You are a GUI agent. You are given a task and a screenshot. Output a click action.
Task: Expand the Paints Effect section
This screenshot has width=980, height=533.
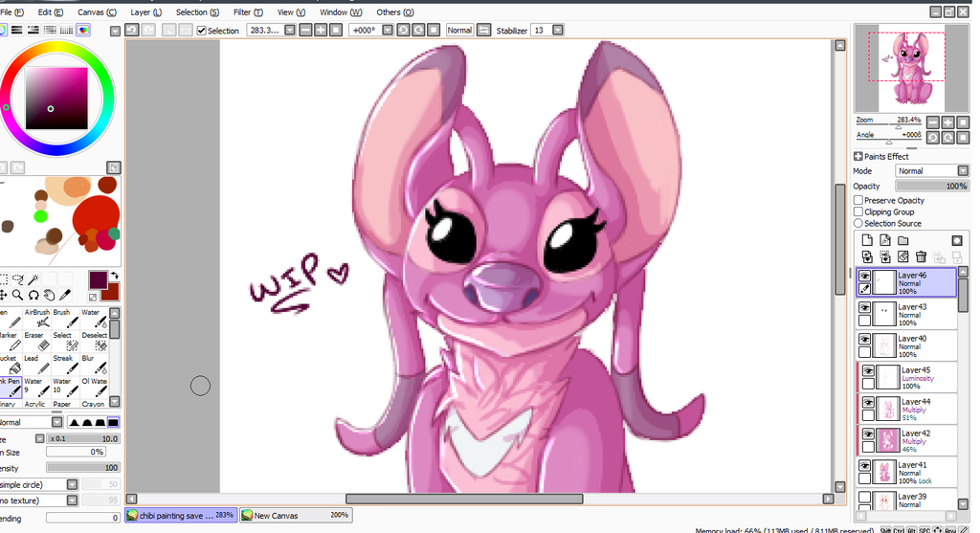(x=858, y=157)
